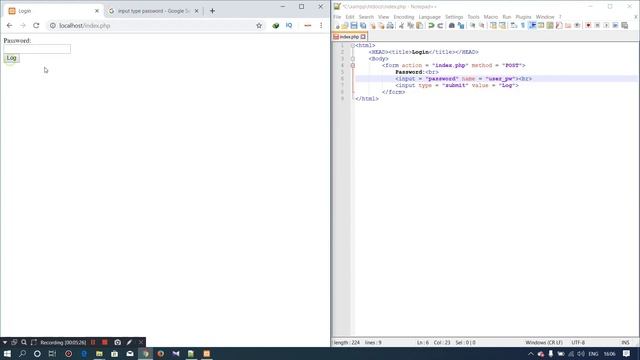640x360 pixels.
Task: Open a new Chrome tab
Action: click(x=212, y=11)
